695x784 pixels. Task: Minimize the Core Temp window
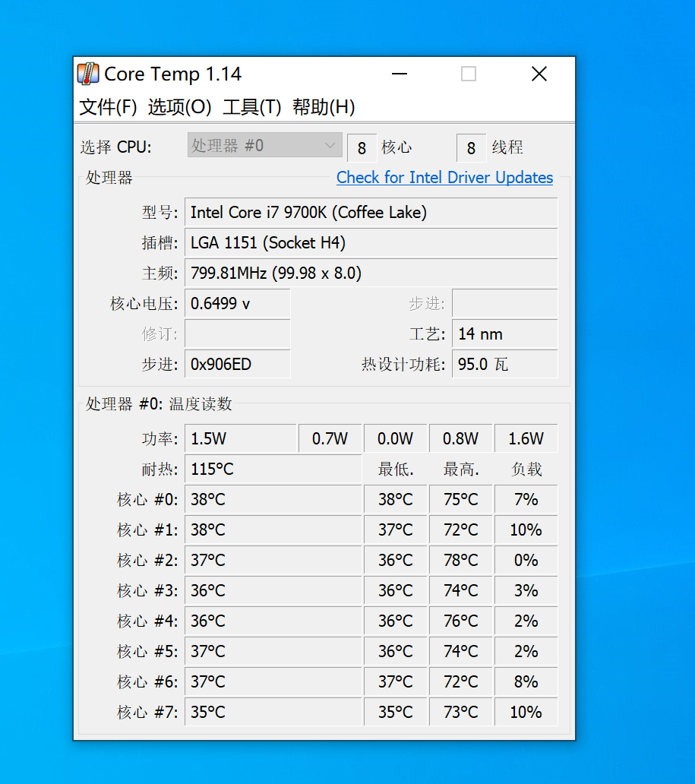[x=399, y=74]
